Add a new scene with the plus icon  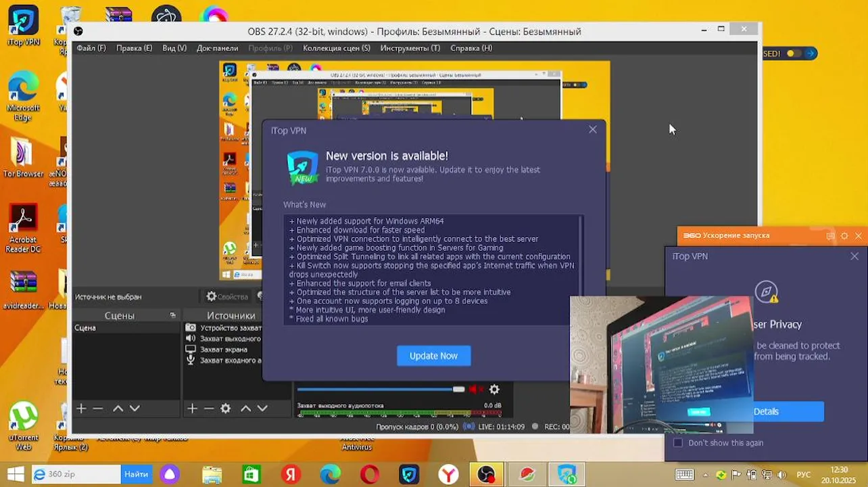[x=81, y=409]
